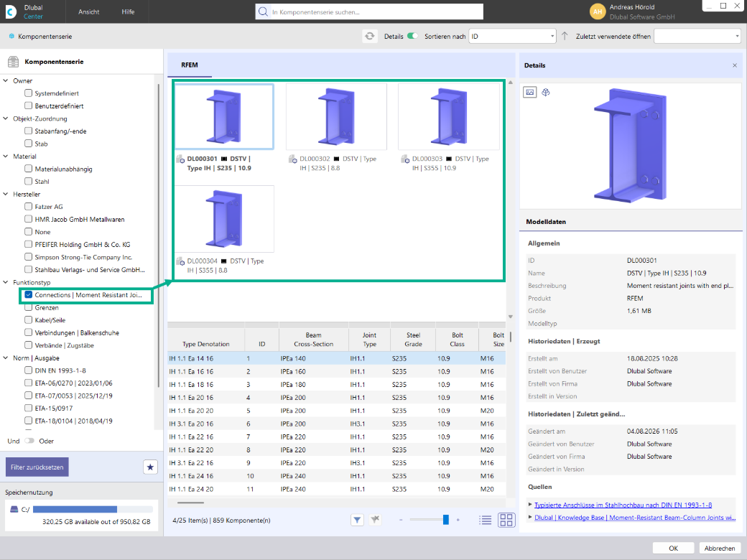Open the Zuletzt verwendete öffnen dropdown

coord(697,36)
